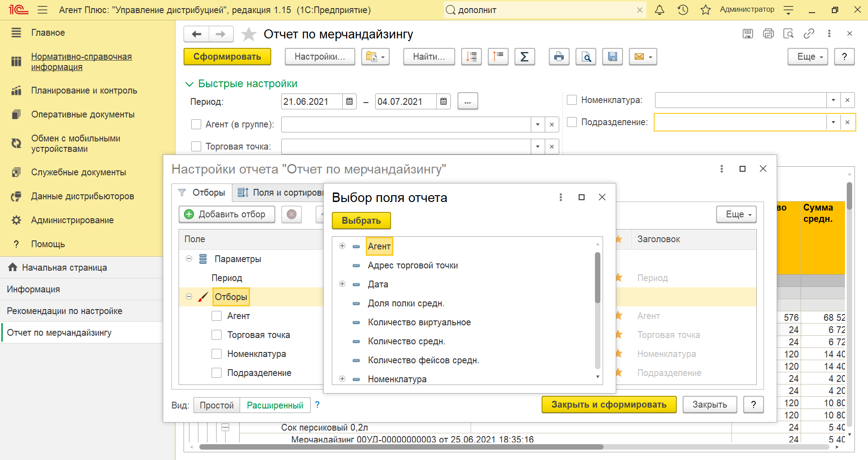Navigate forward with the right arrow

pos(221,34)
